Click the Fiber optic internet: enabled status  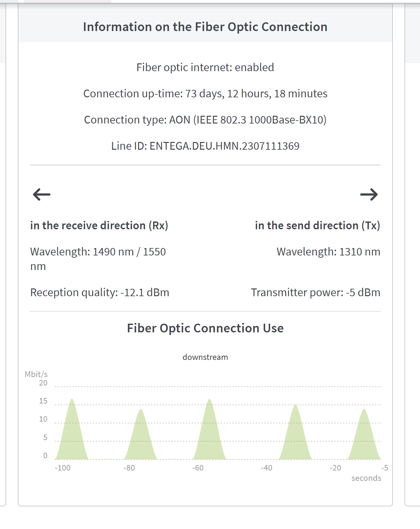205,67
